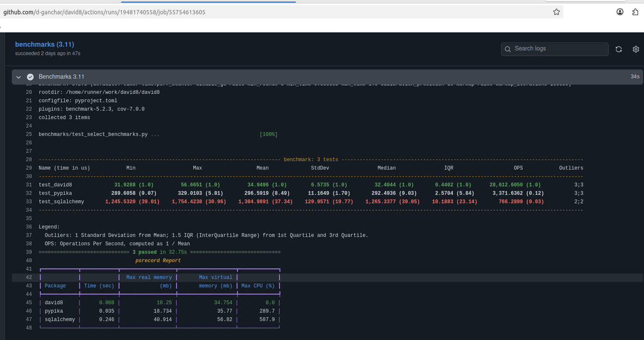Click Max CPU value 587.9
644x340 pixels.
coord(267,320)
